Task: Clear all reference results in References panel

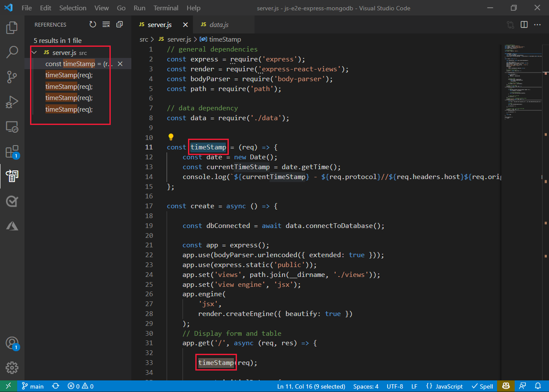Action: click(106, 24)
